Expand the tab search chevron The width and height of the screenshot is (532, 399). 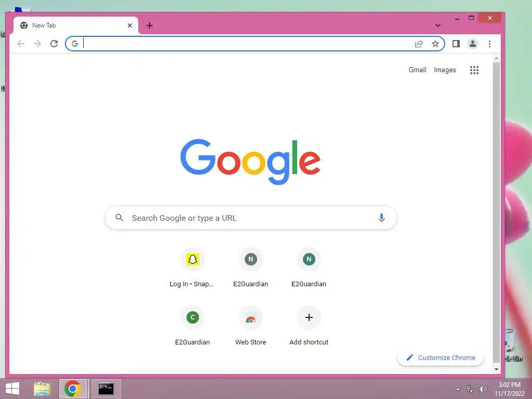437,25
